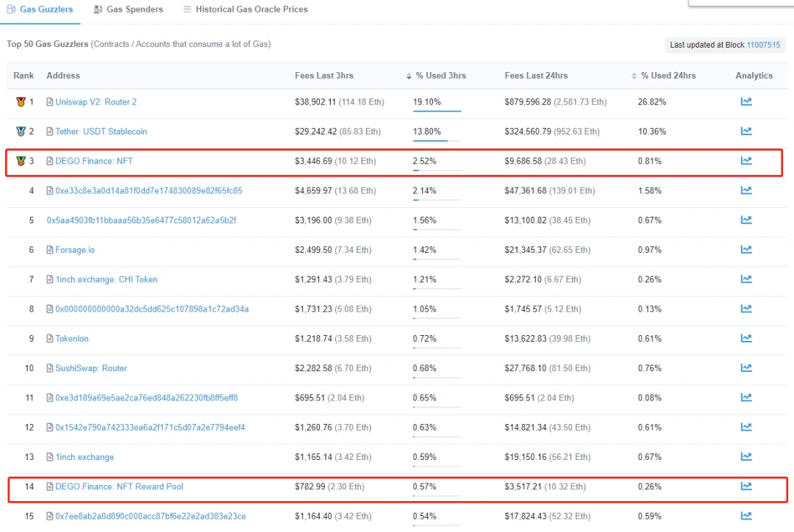Open Uniswap V2: Router 2 address link
This screenshot has width=794, height=532.
tap(96, 101)
